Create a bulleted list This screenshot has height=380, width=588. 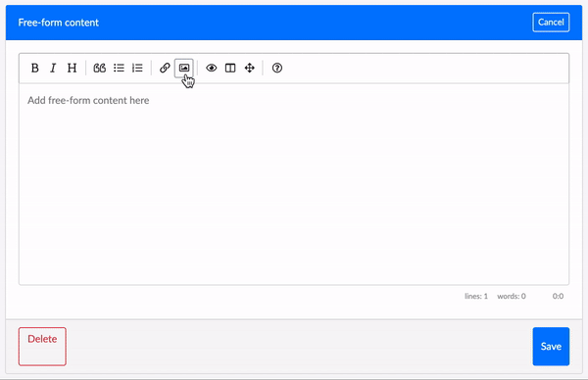(x=119, y=68)
